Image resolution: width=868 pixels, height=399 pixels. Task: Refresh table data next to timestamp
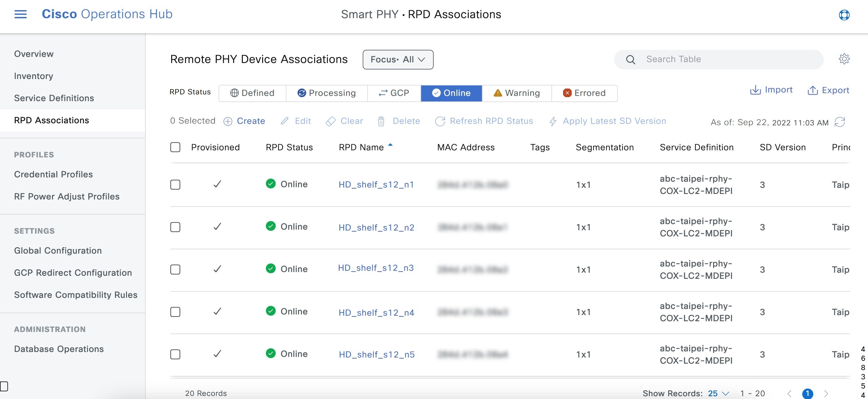(x=840, y=122)
